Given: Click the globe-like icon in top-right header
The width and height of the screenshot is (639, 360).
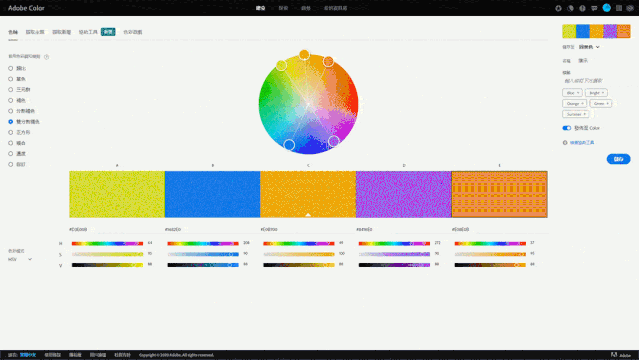Looking at the screenshot, I should pos(582,8).
